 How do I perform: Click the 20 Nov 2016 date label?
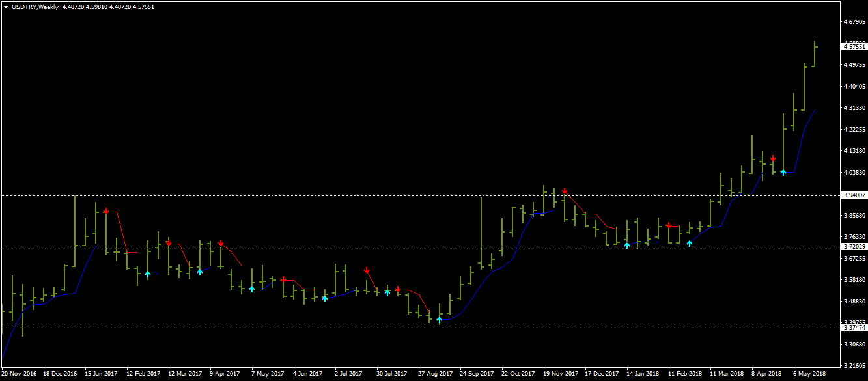pyautogui.click(x=20, y=374)
